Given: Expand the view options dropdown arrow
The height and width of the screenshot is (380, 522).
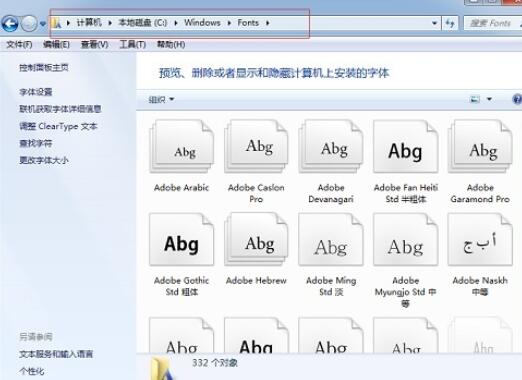Looking at the screenshot, I should 489,99.
